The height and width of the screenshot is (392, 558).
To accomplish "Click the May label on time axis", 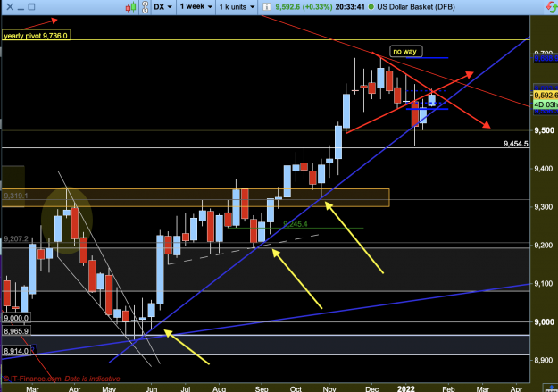I will pos(109,388).
